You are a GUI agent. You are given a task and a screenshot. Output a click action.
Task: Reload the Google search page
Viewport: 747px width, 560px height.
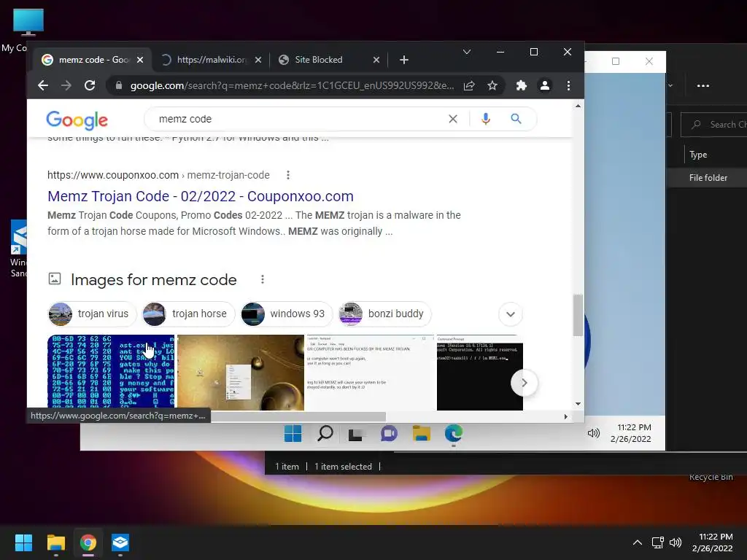pyautogui.click(x=90, y=86)
